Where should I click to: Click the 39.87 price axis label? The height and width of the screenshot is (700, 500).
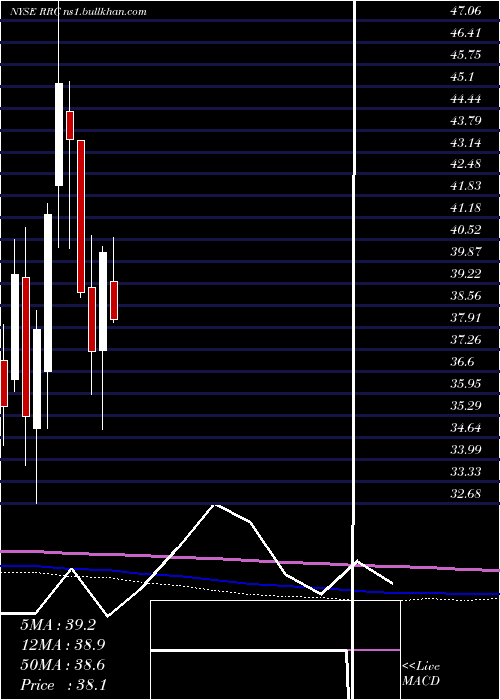point(466,252)
